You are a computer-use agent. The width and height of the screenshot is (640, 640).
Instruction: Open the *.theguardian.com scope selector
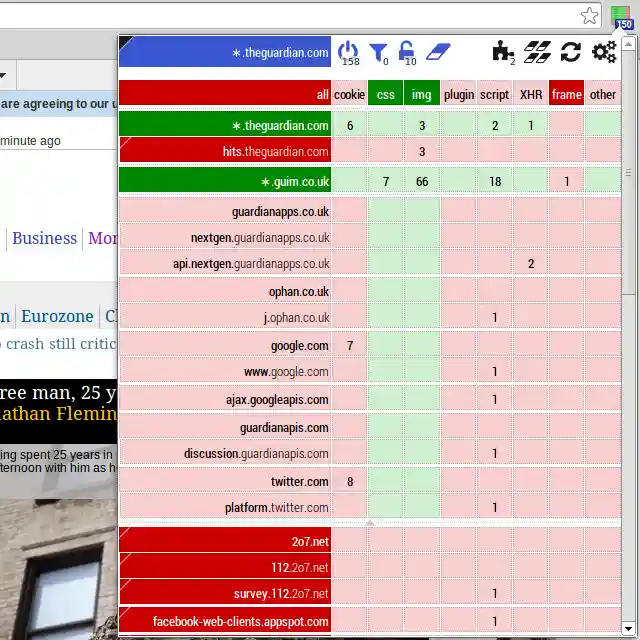(x=225, y=52)
